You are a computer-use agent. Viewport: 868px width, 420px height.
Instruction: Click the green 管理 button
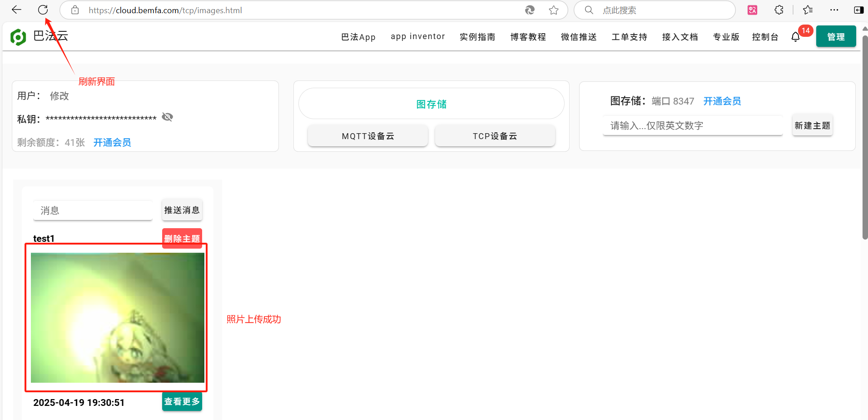(836, 36)
